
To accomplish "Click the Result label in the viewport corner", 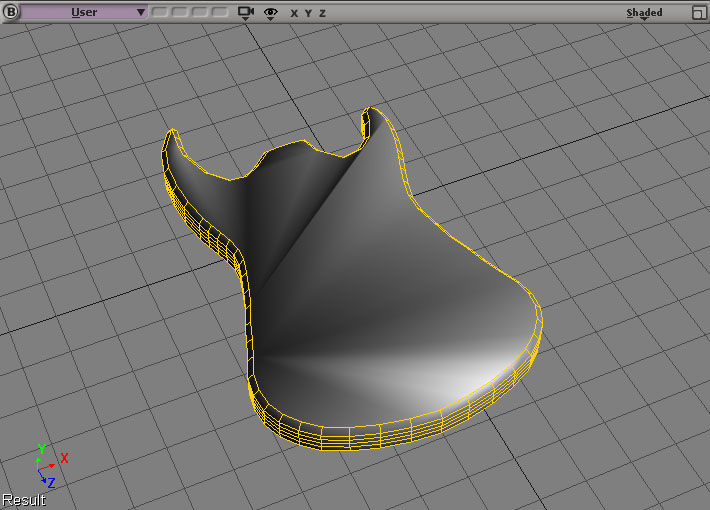I will coord(23,500).
